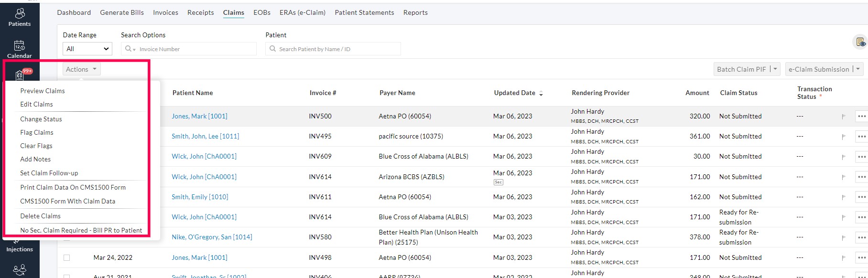868x278 pixels.
Task: Open the Calendar sidebar icon
Action: (20, 49)
